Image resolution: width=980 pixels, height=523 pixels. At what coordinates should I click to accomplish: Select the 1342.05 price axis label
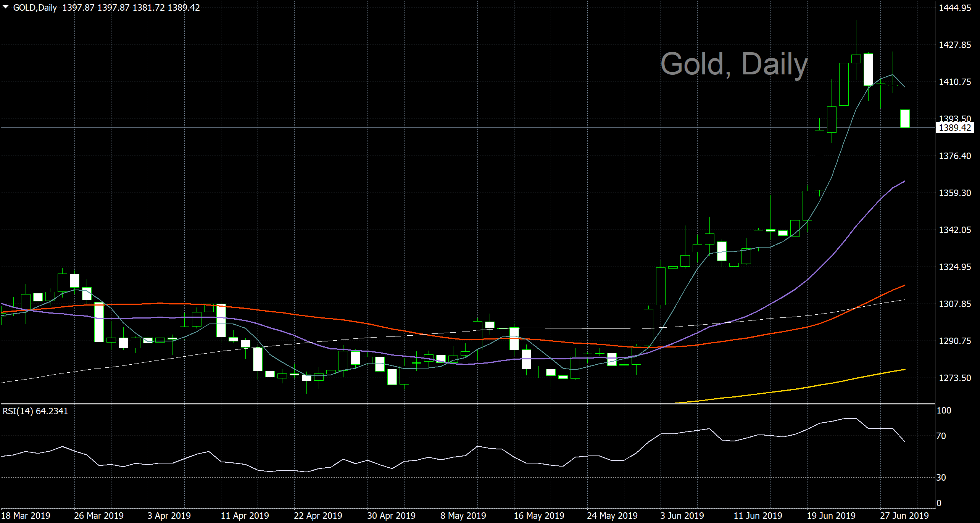[955, 230]
